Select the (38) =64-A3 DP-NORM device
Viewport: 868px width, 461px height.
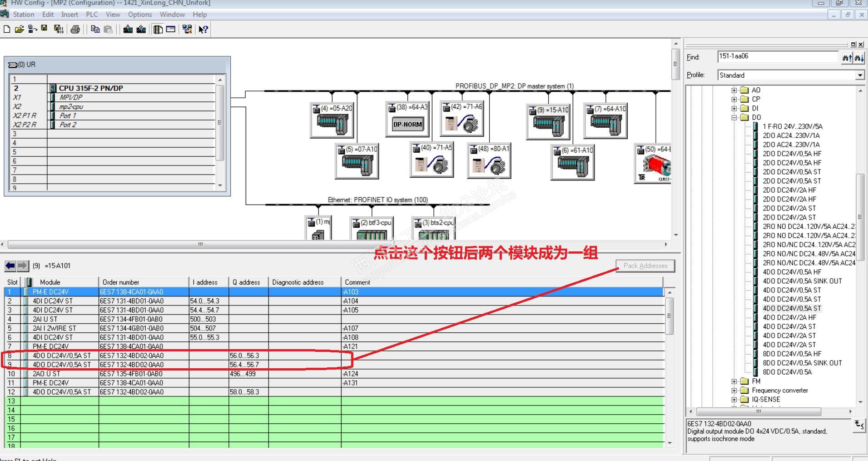pos(407,119)
